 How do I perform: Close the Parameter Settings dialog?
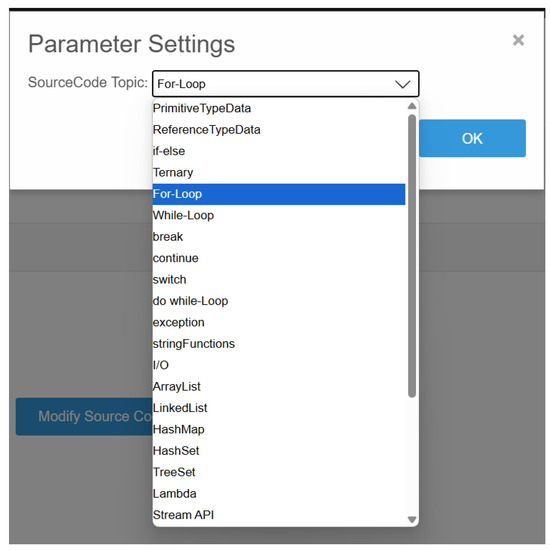tap(518, 40)
